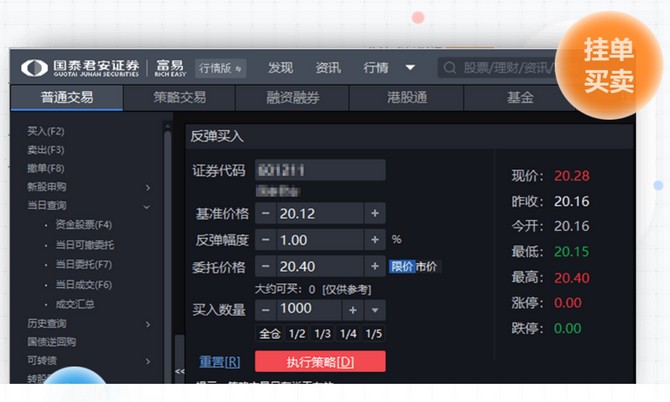Expand 可转债 chevron

(148, 361)
